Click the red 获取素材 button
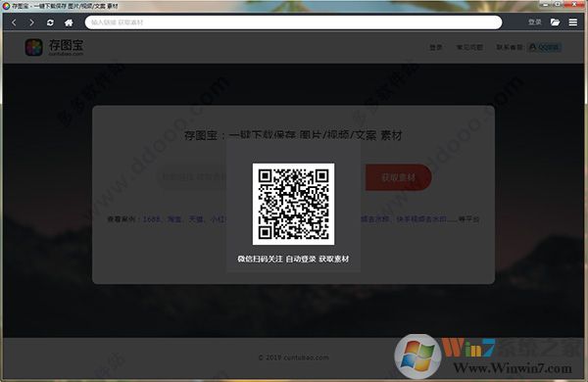Image resolution: width=588 pixels, height=382 pixels. pyautogui.click(x=398, y=177)
